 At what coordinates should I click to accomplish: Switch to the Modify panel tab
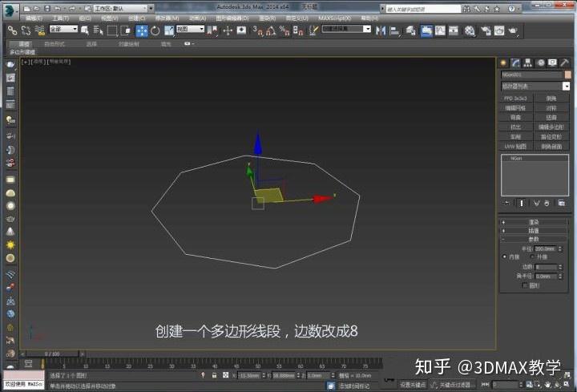(x=515, y=63)
